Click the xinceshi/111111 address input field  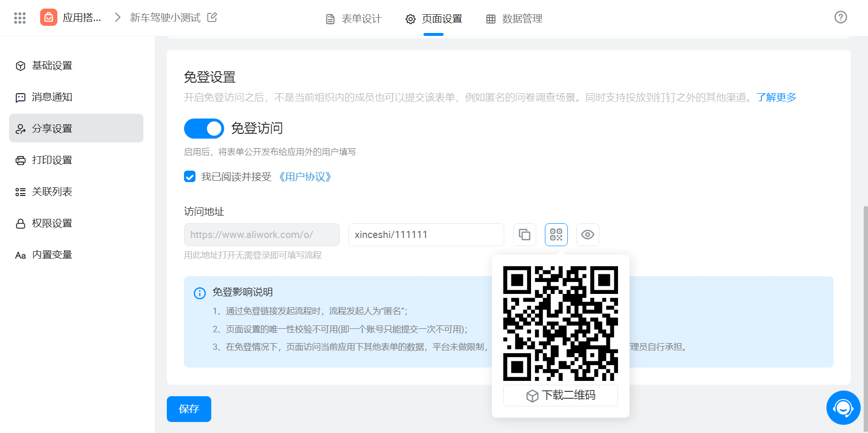[x=426, y=235]
